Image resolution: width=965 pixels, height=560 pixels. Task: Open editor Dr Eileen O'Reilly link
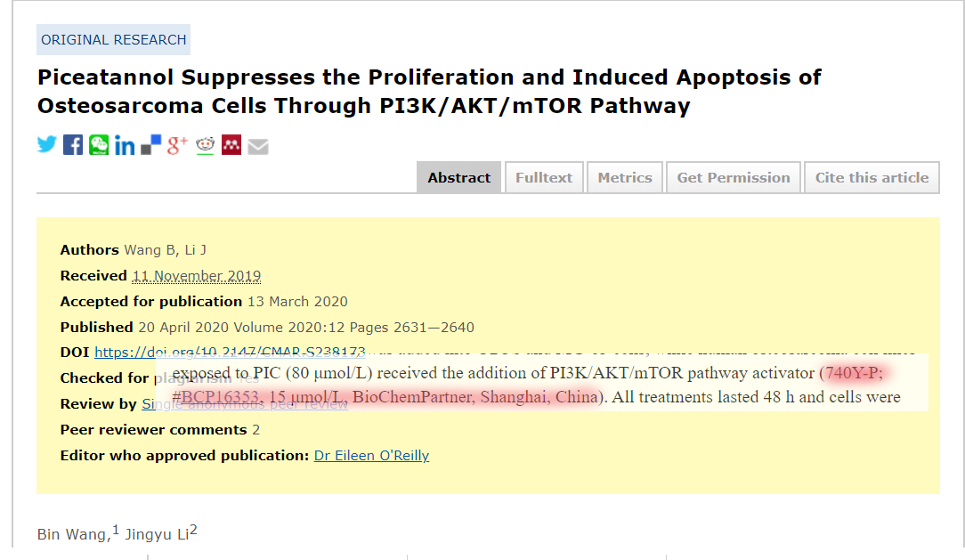point(372,455)
